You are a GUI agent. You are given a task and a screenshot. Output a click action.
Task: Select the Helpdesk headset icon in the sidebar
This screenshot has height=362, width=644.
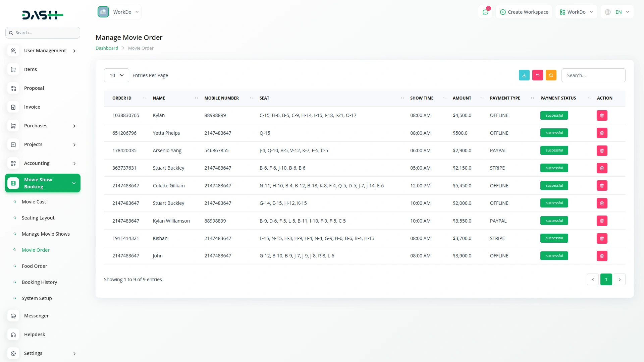coord(13,335)
